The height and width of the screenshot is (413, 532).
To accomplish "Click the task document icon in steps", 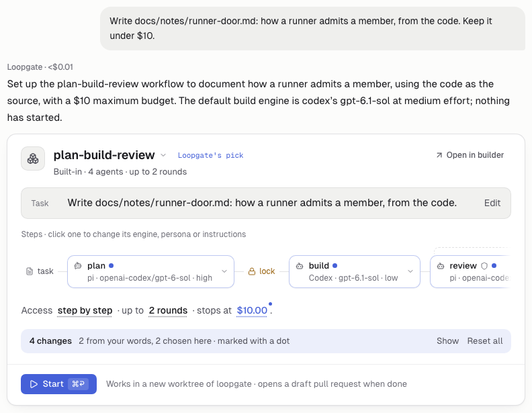I will click(30, 271).
